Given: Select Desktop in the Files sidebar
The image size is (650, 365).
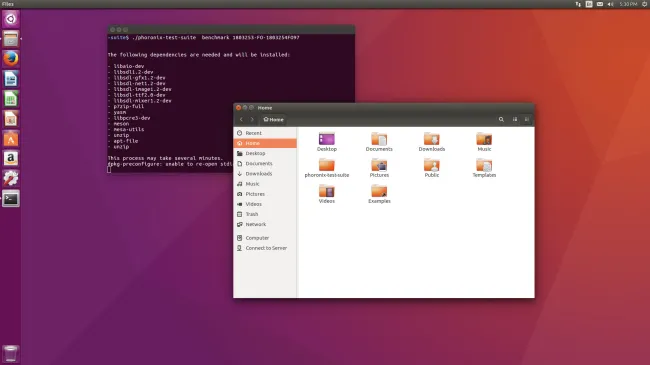Looking at the screenshot, I should [265, 153].
